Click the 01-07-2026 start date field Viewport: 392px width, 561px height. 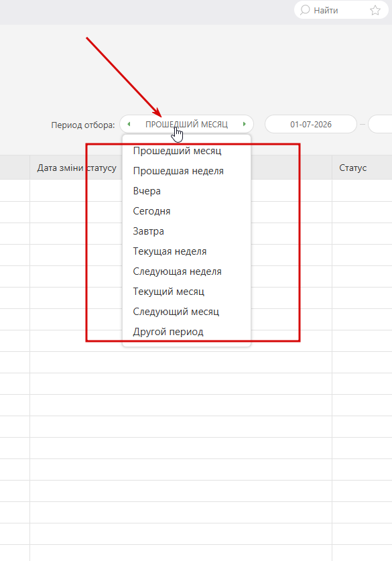click(x=311, y=124)
